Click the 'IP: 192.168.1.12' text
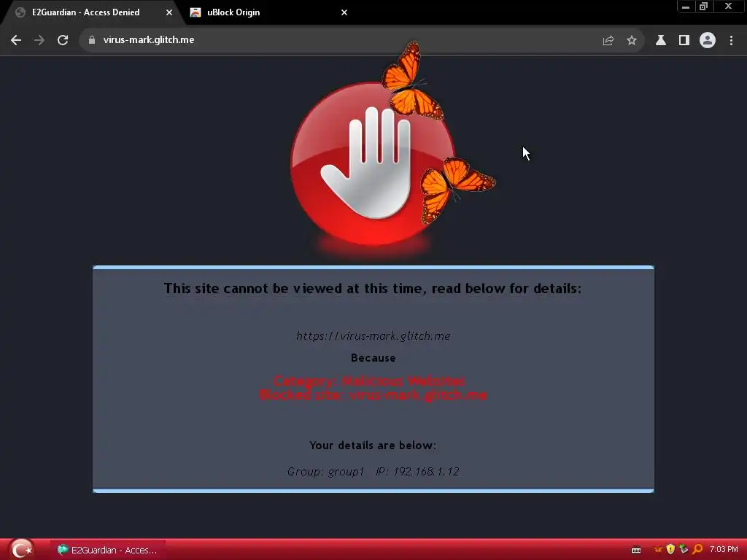 pos(417,472)
